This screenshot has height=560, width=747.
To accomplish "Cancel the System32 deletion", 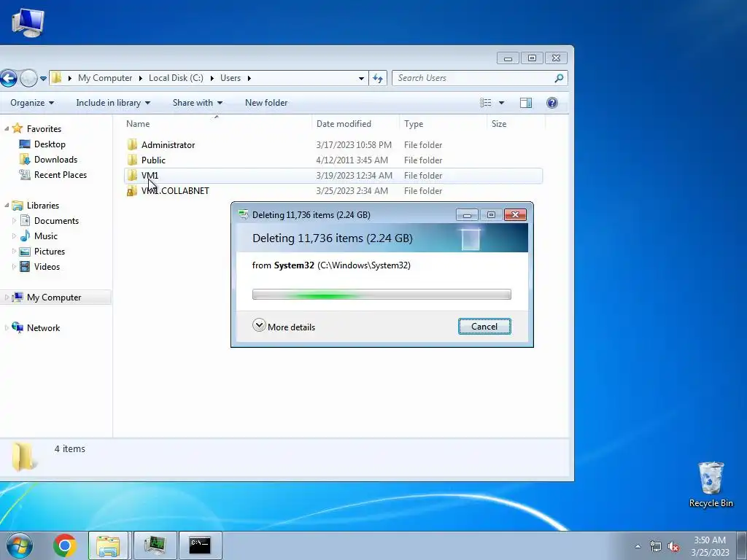I will [484, 326].
